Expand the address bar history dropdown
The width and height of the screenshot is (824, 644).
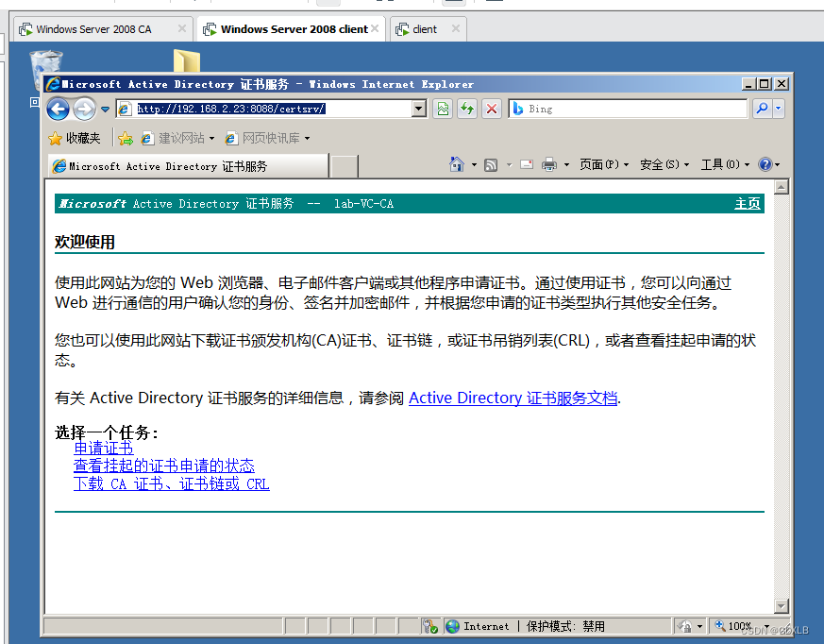point(419,109)
